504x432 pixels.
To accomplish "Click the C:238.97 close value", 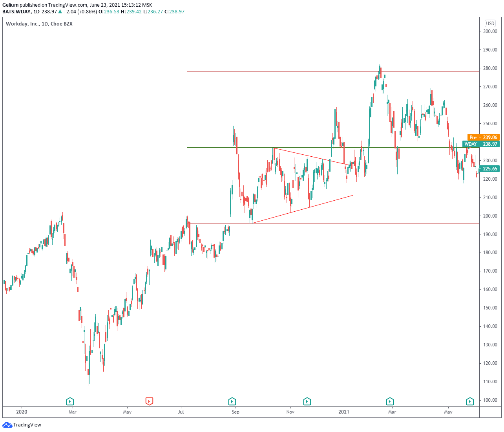I will [174, 12].
